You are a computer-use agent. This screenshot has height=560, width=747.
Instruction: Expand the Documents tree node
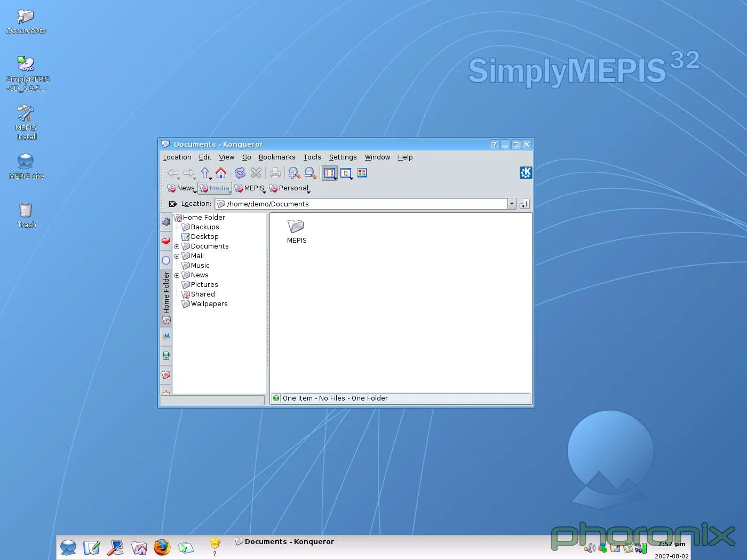click(177, 246)
